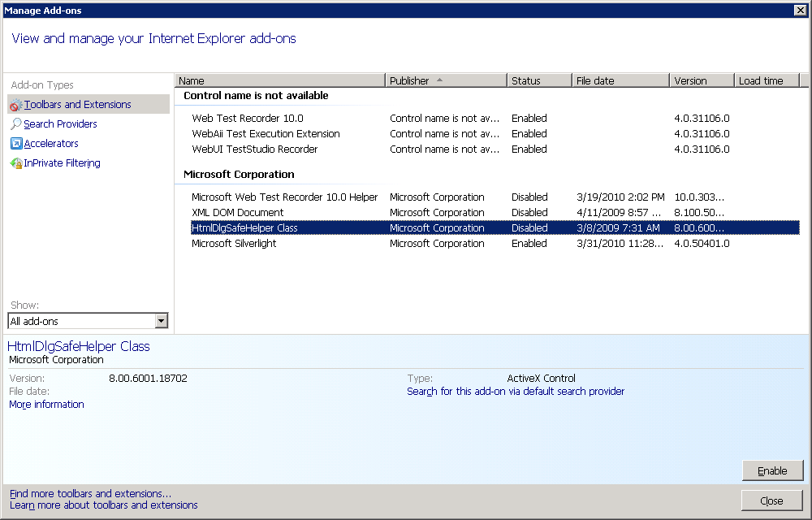This screenshot has width=812, height=520.
Task: Click the Search Providers magnifier icon
Action: (x=16, y=124)
